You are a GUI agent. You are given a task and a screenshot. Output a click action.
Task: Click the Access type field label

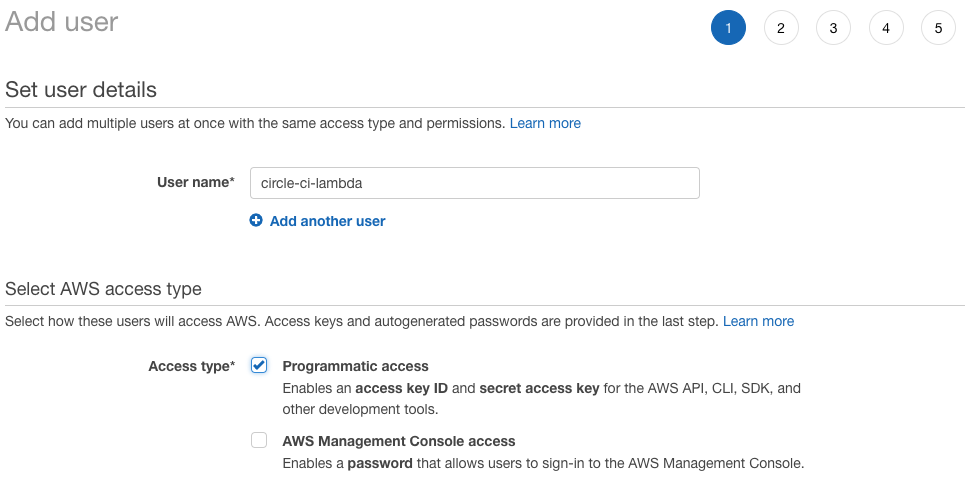[192, 366]
